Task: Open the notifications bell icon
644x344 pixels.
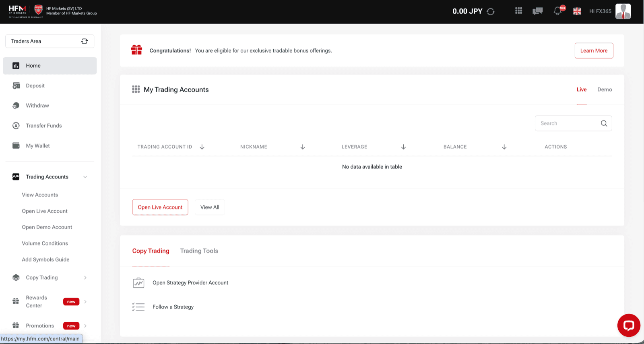Action: pos(558,11)
